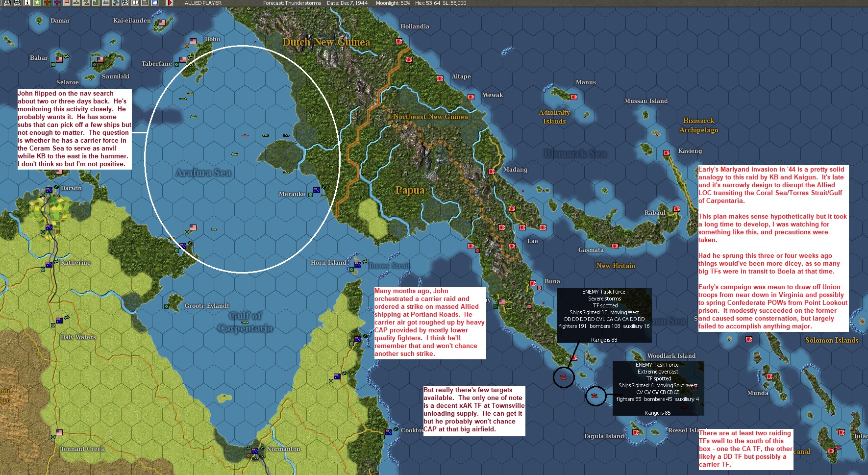Select the Australian base flag at Normanton
Viewport: 868px width, 475px height.
point(255,451)
